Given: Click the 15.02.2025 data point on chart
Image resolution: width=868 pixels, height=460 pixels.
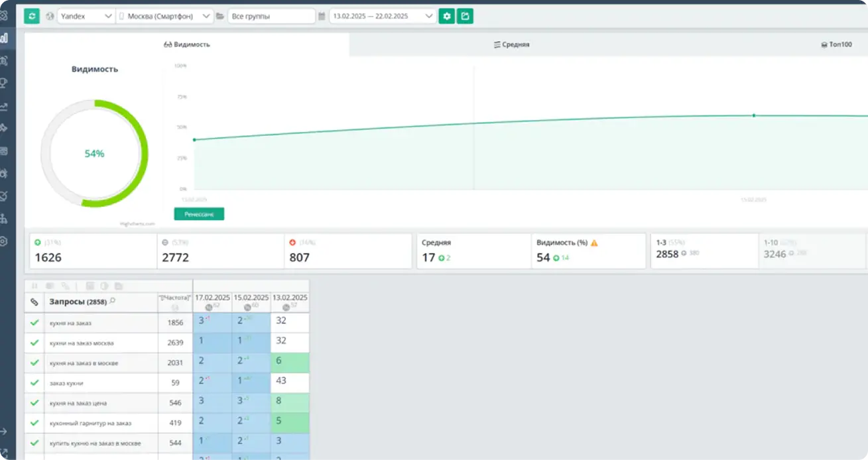Looking at the screenshot, I should [754, 115].
